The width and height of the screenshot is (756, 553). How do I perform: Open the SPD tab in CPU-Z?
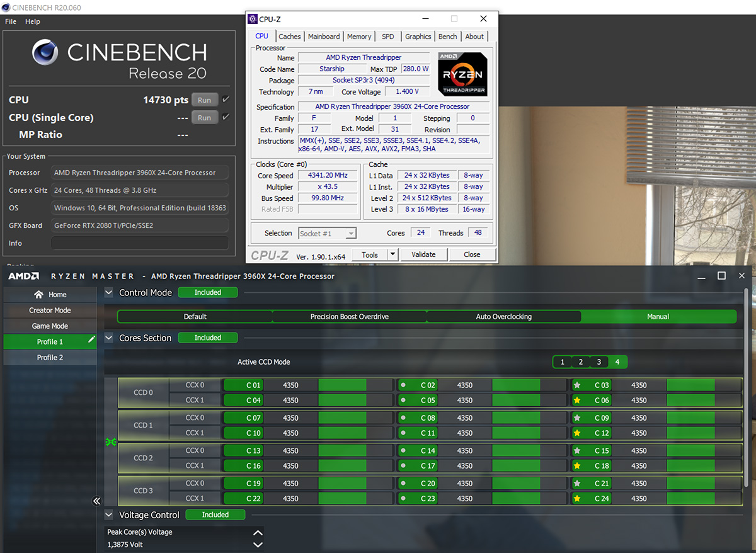click(x=388, y=37)
